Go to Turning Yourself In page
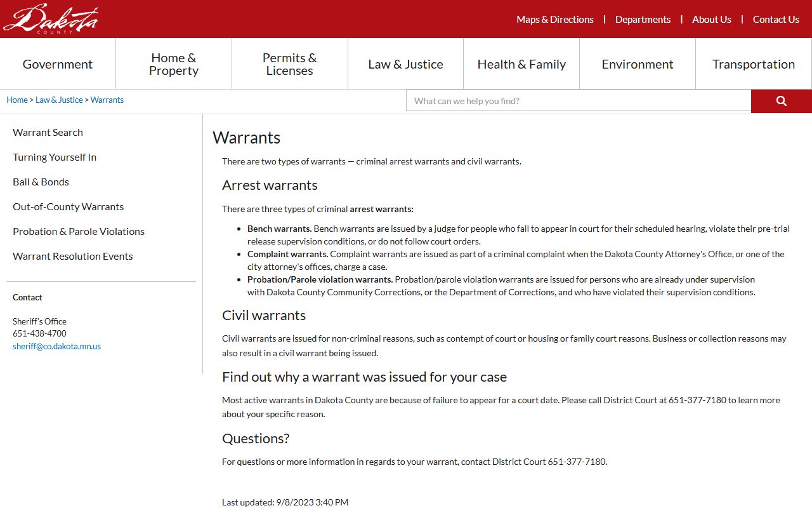Viewport: 812px width, 508px height. (x=55, y=157)
